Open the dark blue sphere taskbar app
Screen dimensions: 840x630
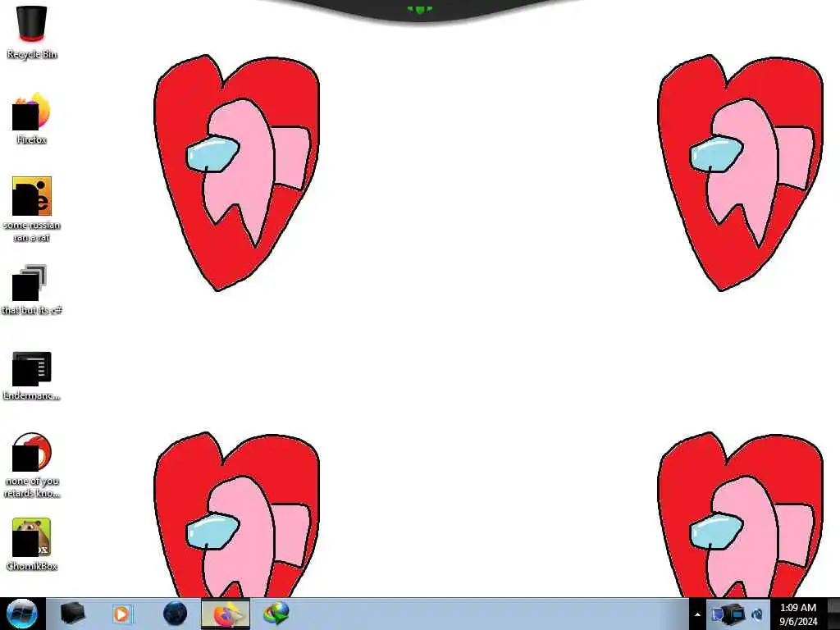(x=176, y=614)
